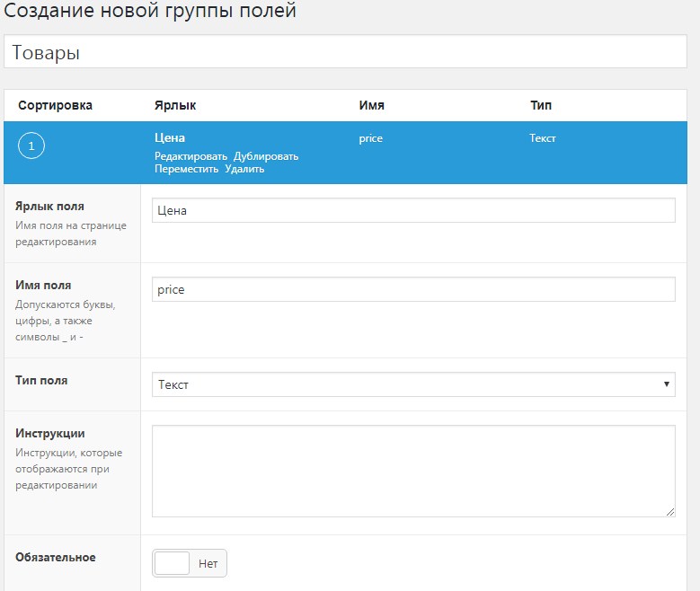Click the order number 1 circle icon
700x591 pixels.
[31, 146]
